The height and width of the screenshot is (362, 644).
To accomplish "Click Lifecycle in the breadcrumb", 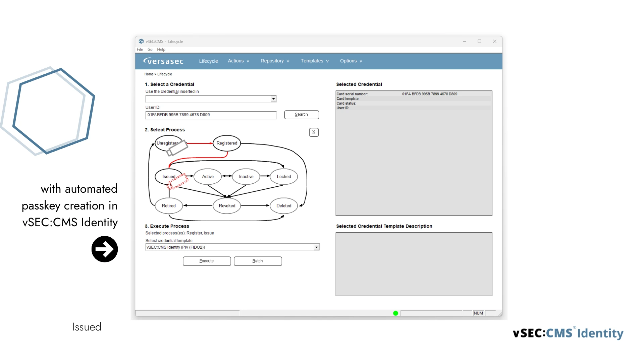I will pos(165,74).
